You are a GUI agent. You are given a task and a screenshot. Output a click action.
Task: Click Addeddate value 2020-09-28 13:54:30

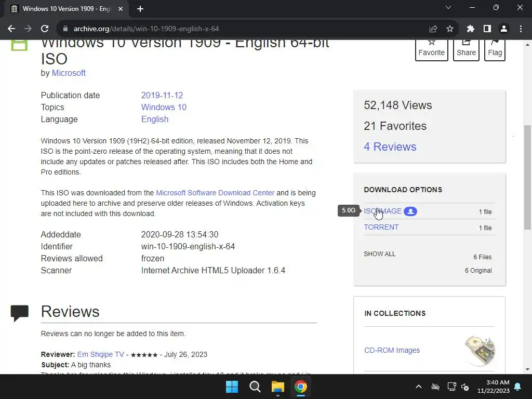tap(179, 234)
